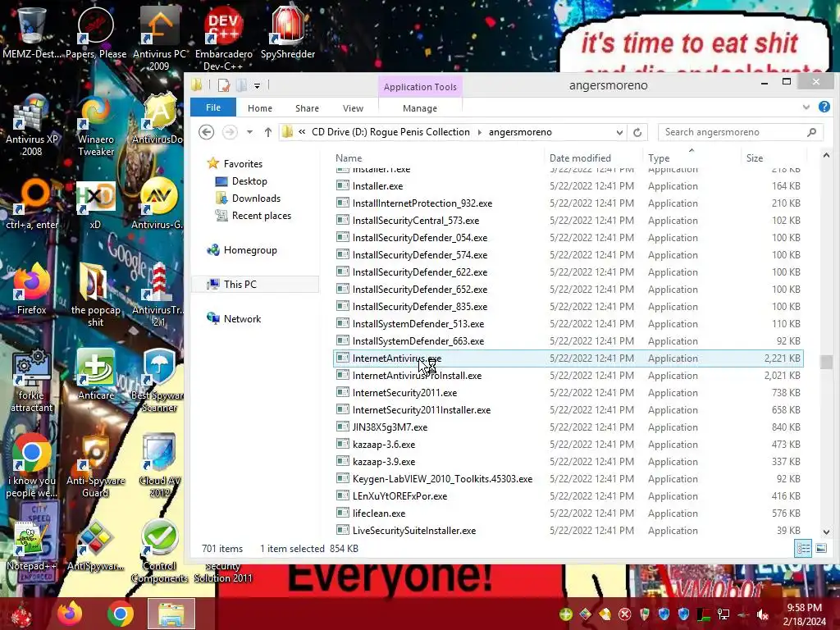840x630 pixels.
Task: Open forkie attractant desktop icon
Action: (32, 381)
